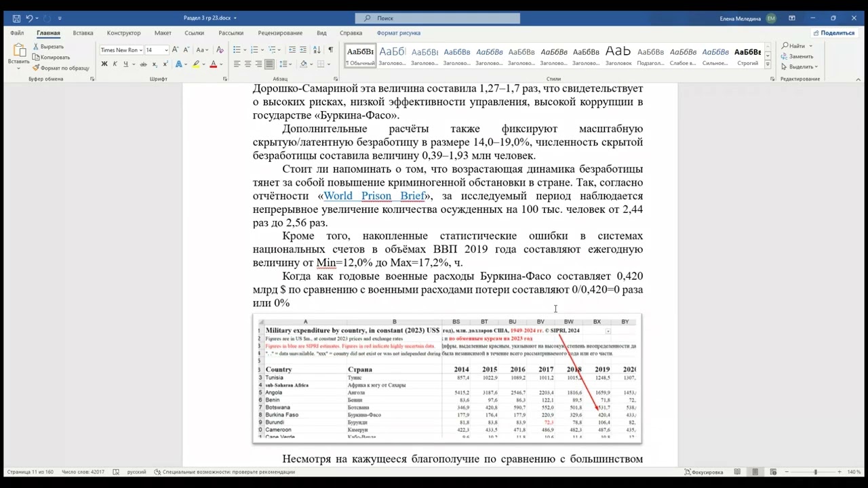Click the 140% zoom level in status bar

pyautogui.click(x=853, y=472)
